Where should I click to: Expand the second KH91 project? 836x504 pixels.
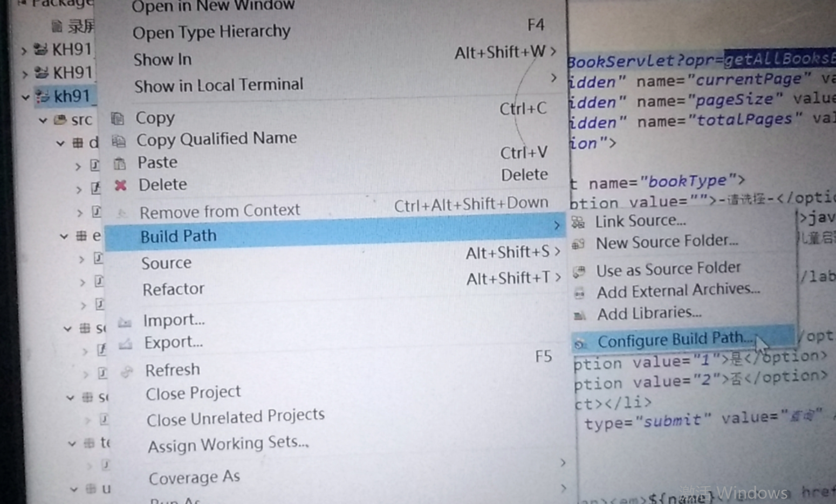24,74
